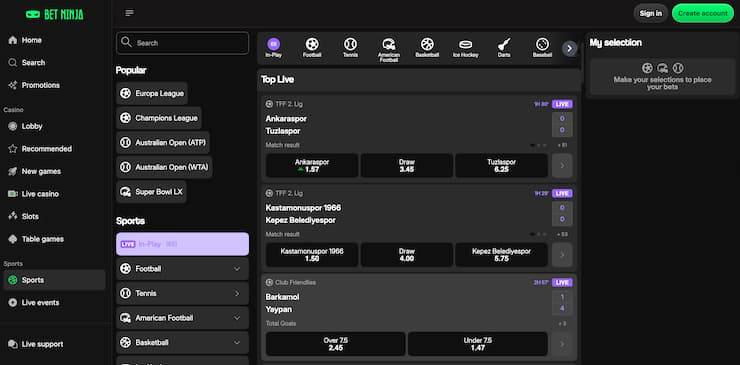Bet on Kastamonuspor 1966 at 1.50
The image size is (740, 365).
click(x=312, y=255)
